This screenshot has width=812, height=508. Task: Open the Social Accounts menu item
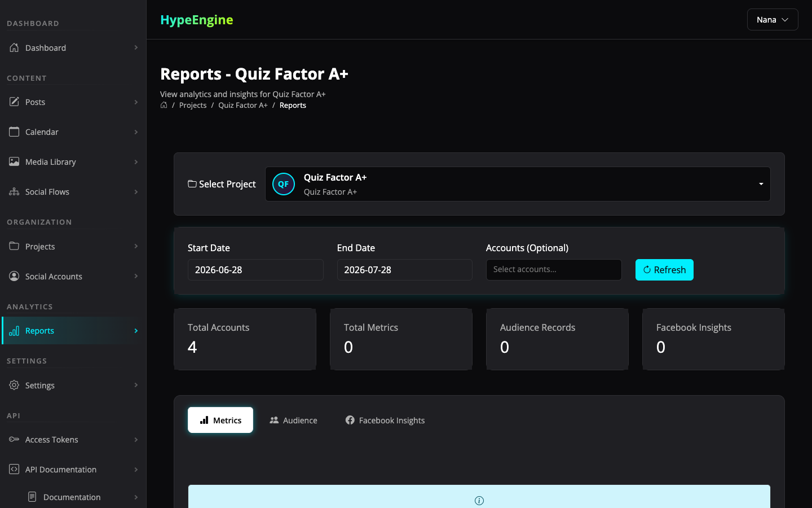tap(73, 276)
